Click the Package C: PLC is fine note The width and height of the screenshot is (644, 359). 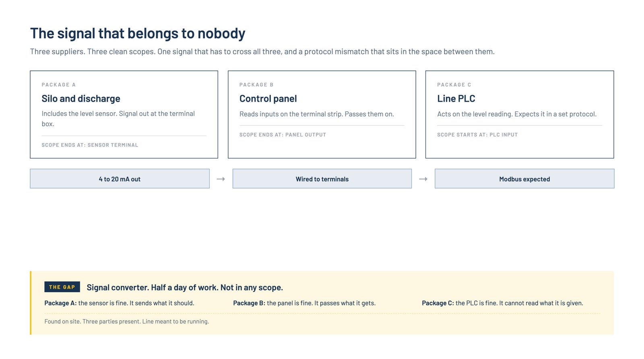502,303
